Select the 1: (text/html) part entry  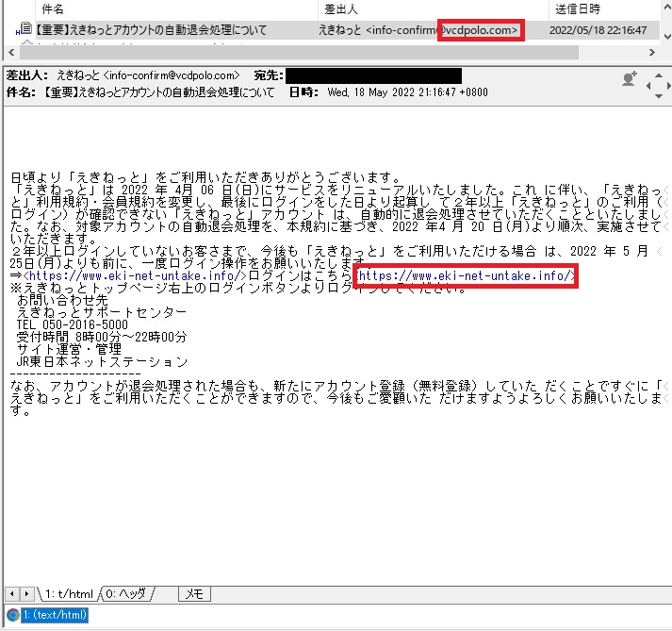[55, 615]
